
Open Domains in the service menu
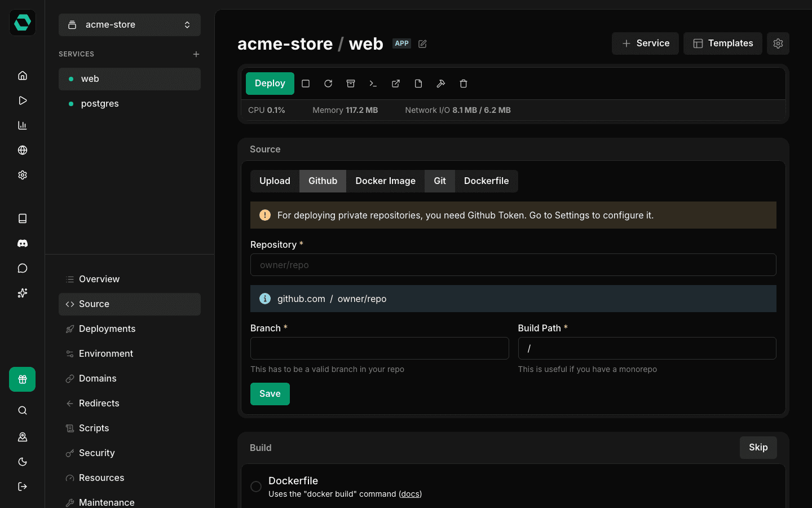[x=130, y=379]
